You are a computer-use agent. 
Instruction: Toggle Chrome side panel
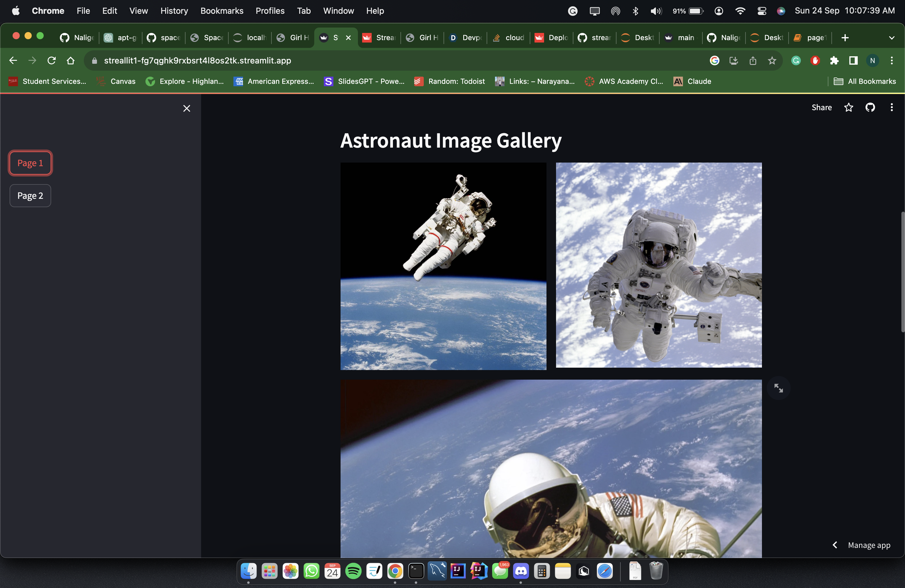853,60
